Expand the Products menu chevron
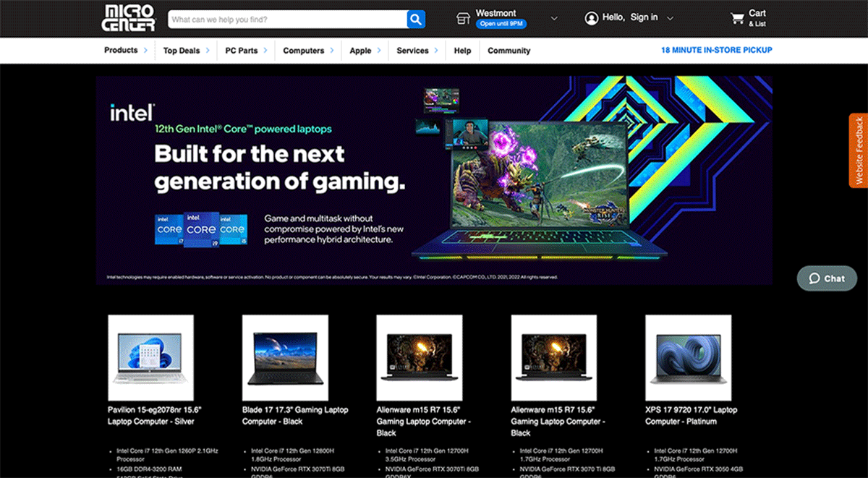The height and width of the screenshot is (478, 868). coord(145,50)
